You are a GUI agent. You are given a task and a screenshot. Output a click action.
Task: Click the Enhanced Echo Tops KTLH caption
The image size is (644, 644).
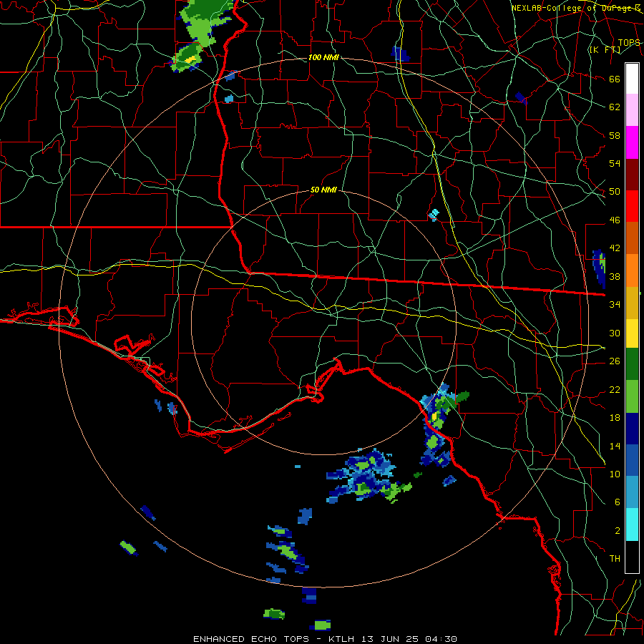click(x=325, y=639)
